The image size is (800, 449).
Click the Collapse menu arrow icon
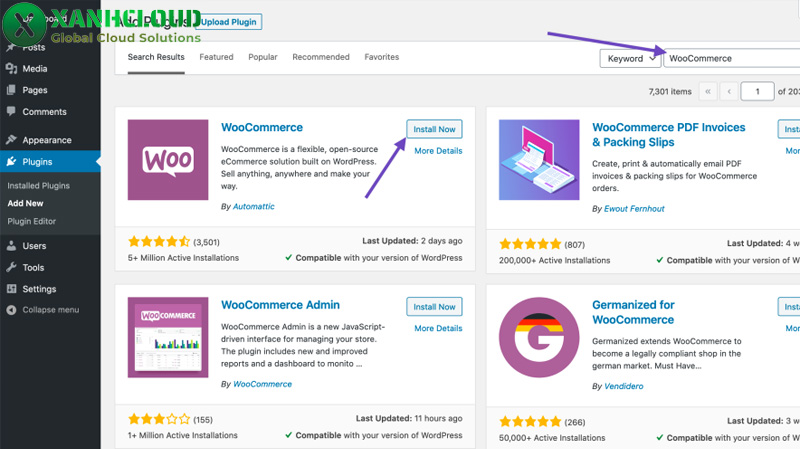[11, 310]
